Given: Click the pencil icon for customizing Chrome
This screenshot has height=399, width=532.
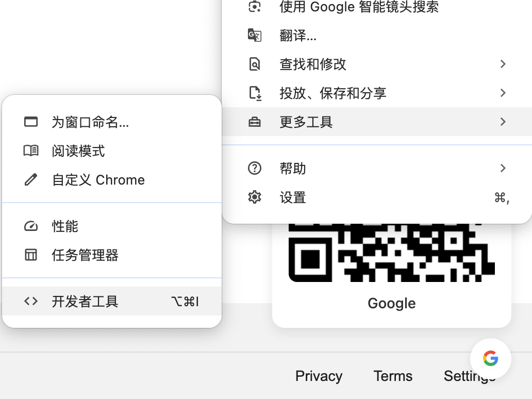Looking at the screenshot, I should (31, 180).
